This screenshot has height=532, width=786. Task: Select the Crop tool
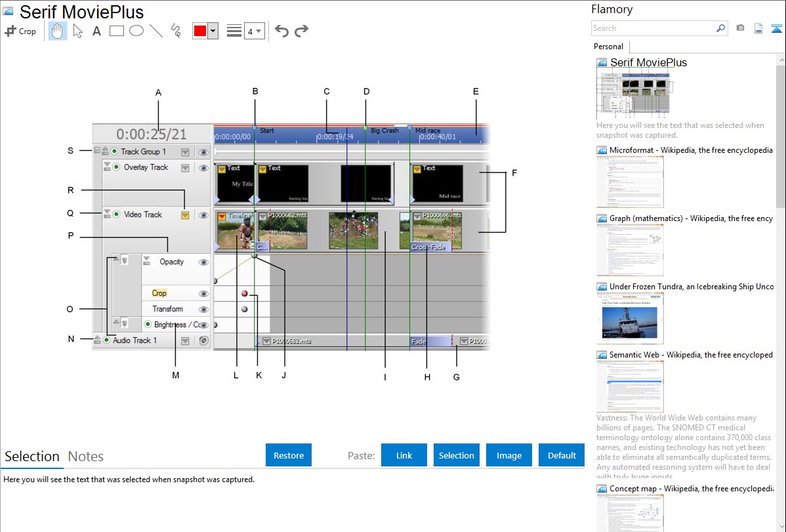[x=20, y=31]
